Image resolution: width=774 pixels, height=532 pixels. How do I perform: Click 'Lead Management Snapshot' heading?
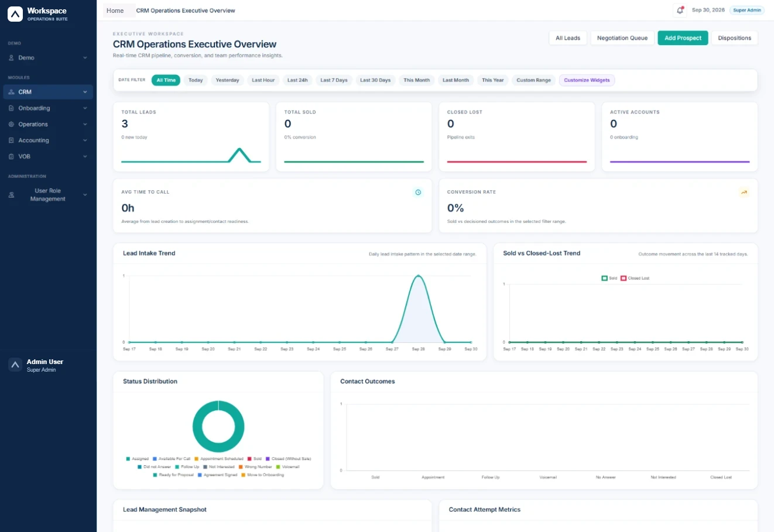click(165, 510)
